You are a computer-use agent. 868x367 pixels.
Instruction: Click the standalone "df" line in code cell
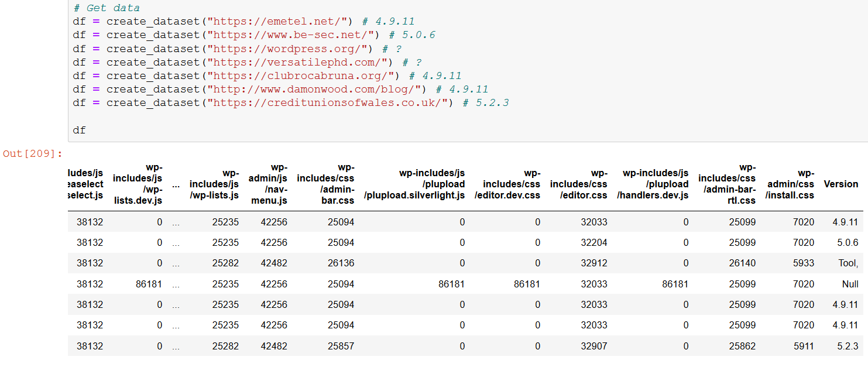79,130
